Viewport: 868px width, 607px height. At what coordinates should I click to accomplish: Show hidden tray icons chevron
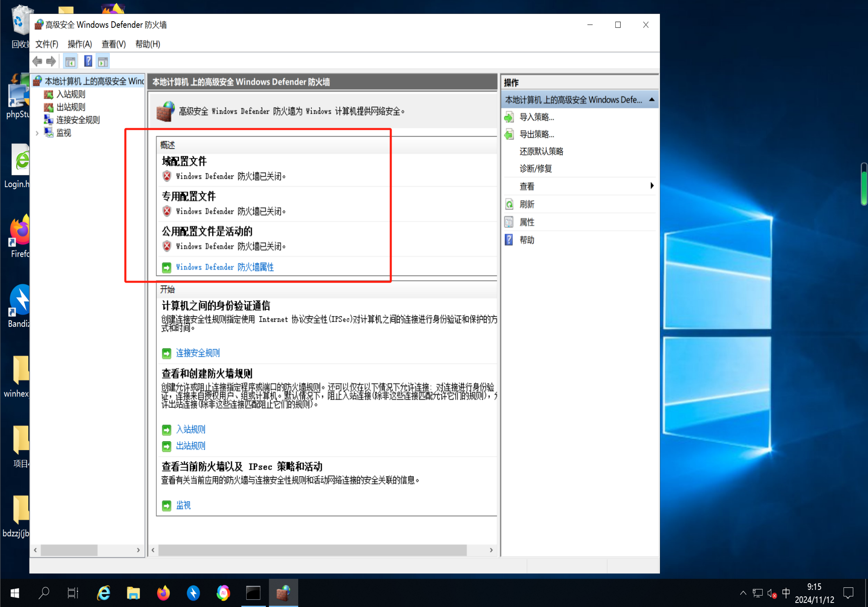click(743, 593)
